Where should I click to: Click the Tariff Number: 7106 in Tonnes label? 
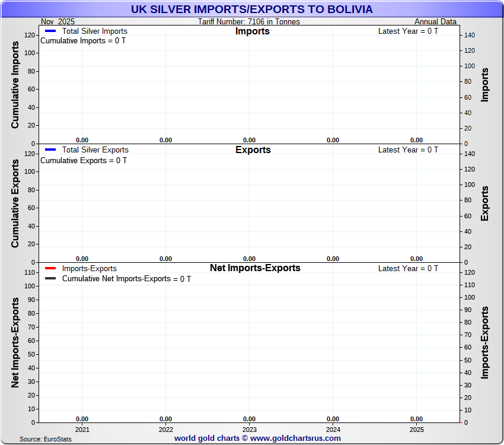click(x=249, y=22)
